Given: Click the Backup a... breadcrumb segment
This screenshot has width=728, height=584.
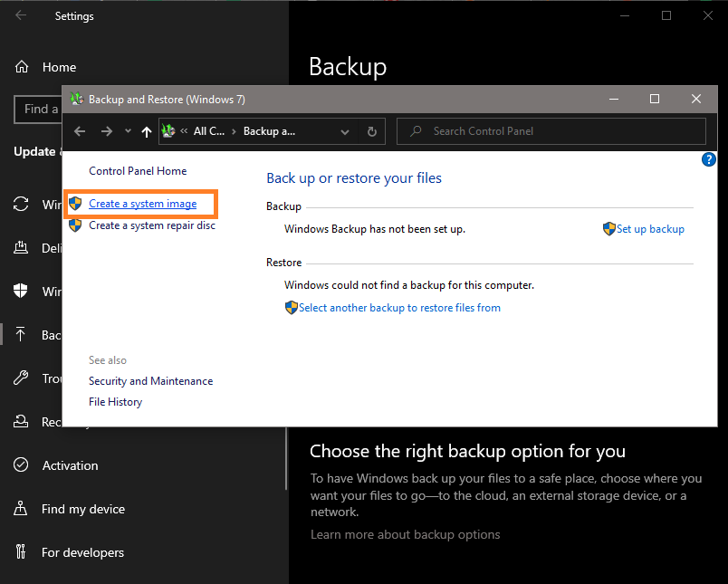Looking at the screenshot, I should tap(269, 131).
